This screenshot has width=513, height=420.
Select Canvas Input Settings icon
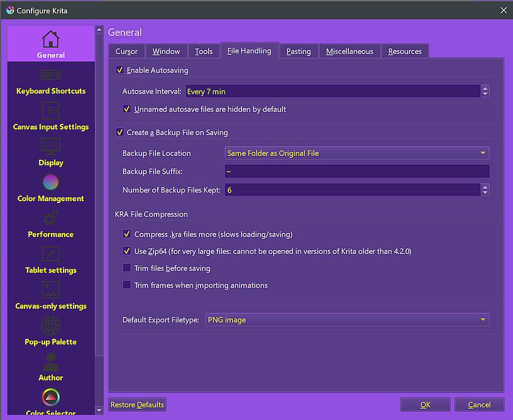point(51,111)
